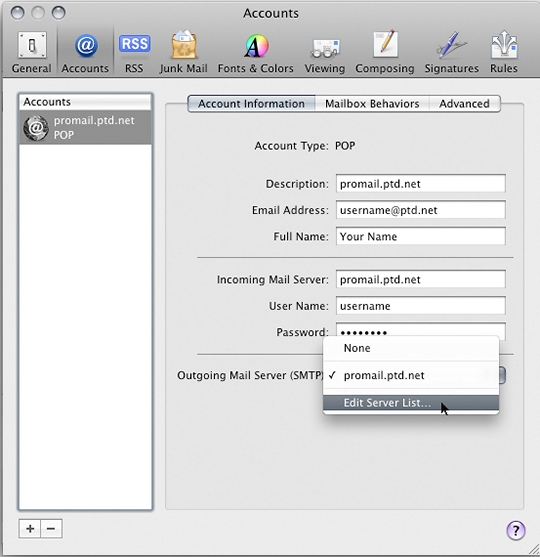Open Signatures preferences
540x557 pixels.
[452, 52]
